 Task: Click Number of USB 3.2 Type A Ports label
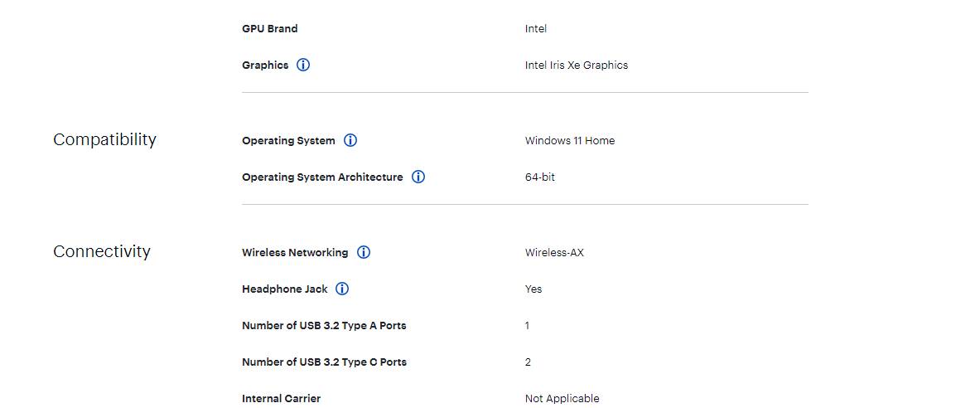coord(324,325)
